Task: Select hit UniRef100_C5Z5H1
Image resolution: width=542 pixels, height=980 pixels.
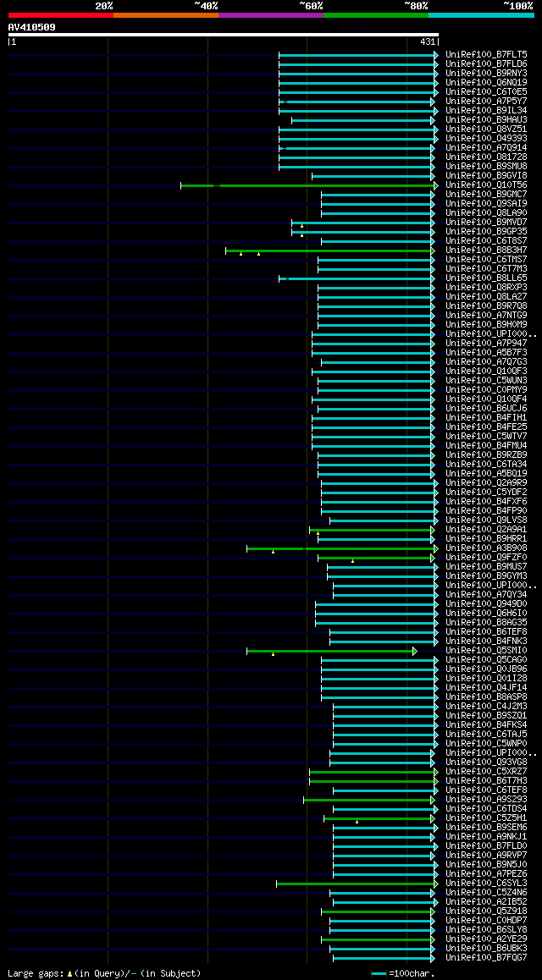Action: point(486,818)
